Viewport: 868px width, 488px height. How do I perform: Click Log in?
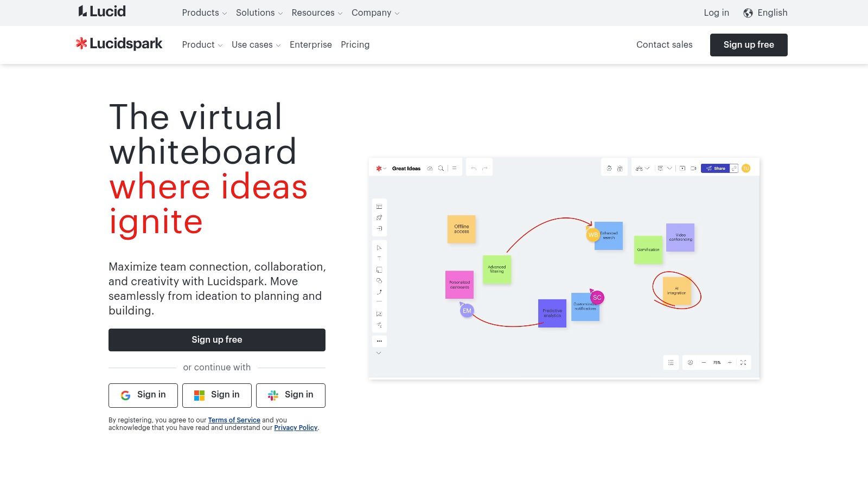(x=717, y=13)
